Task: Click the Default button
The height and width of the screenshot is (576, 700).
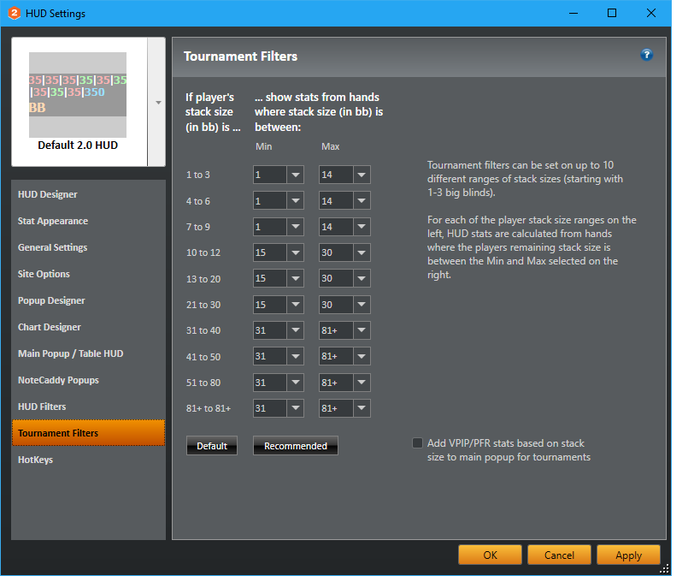Action: click(x=212, y=446)
